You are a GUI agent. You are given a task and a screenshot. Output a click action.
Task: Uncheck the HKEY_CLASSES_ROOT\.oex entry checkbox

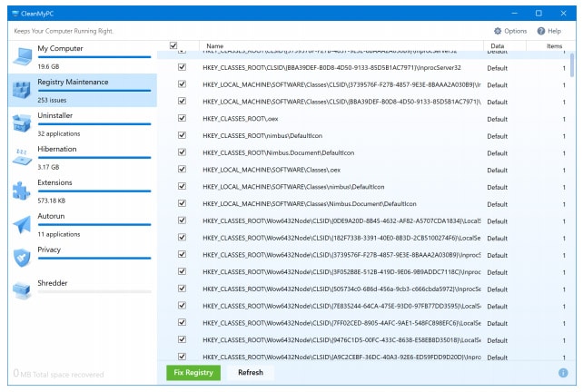point(182,118)
